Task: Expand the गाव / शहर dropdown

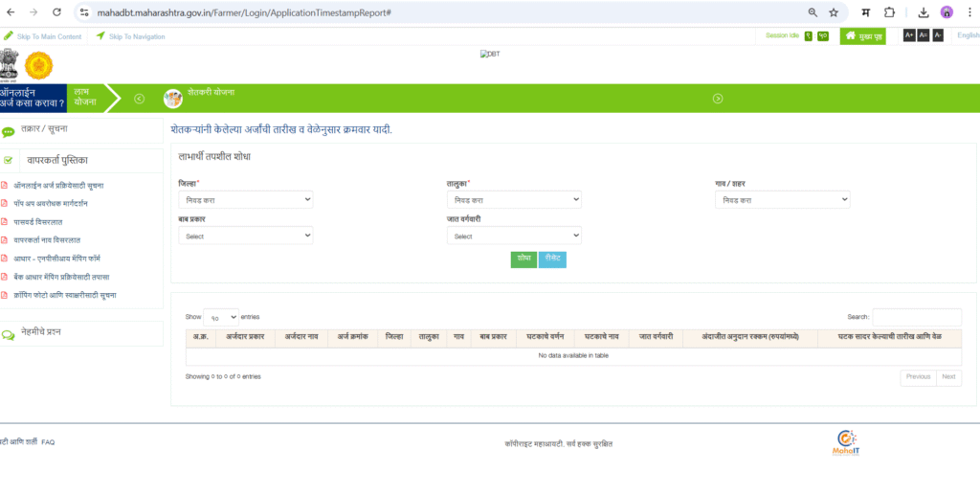Action: (782, 200)
